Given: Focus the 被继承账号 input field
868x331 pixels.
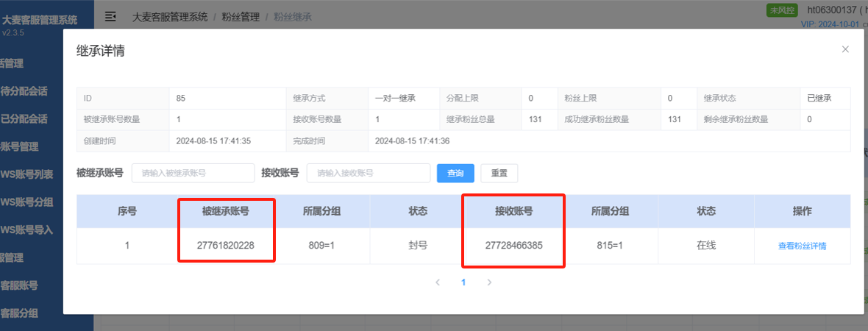Looking at the screenshot, I should tap(193, 173).
